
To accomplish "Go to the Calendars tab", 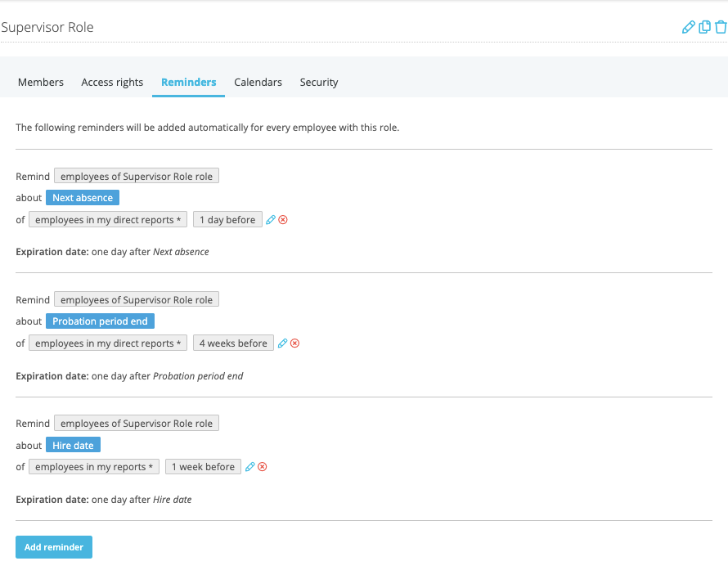I will click(258, 83).
